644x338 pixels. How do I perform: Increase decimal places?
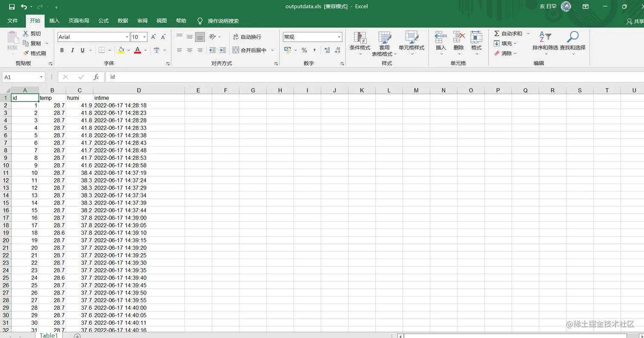tap(327, 50)
